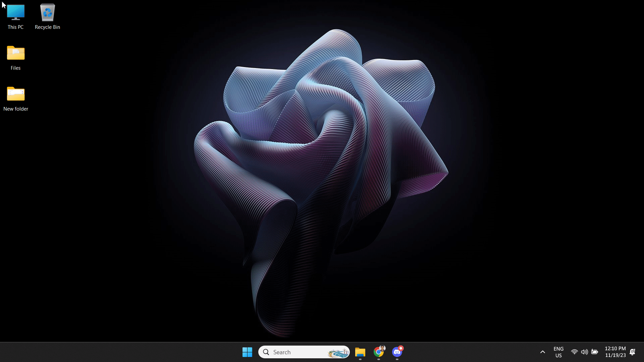This screenshot has width=644, height=362.
Task: Open Google Chrome from taskbar
Action: (x=379, y=352)
